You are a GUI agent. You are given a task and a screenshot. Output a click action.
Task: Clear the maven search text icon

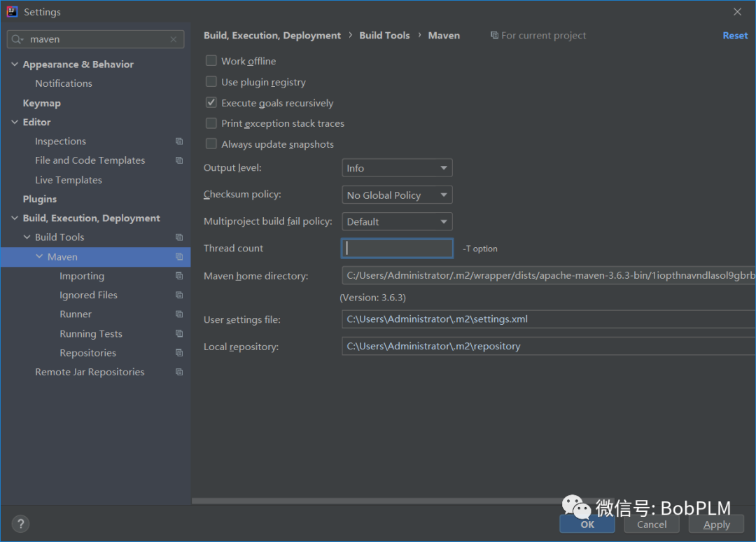(x=174, y=40)
